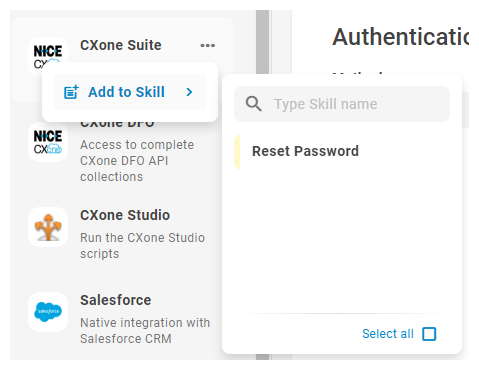
Task: Open the Salesforce integration title
Action: (116, 300)
